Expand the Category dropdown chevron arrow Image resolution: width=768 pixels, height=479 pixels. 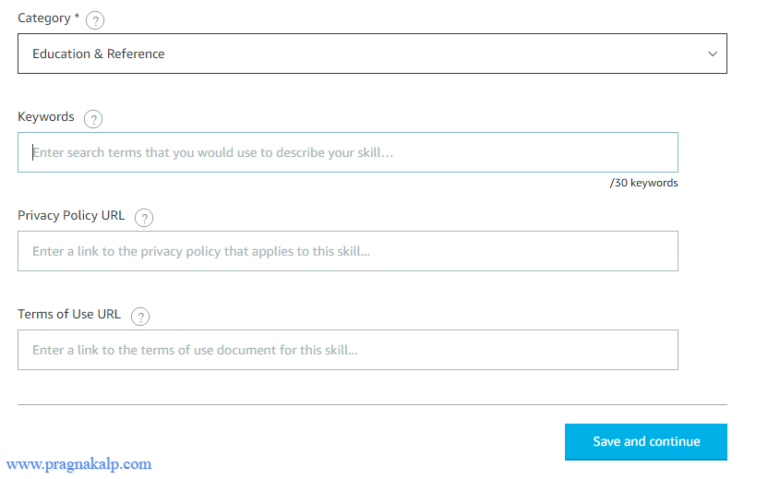(x=712, y=54)
